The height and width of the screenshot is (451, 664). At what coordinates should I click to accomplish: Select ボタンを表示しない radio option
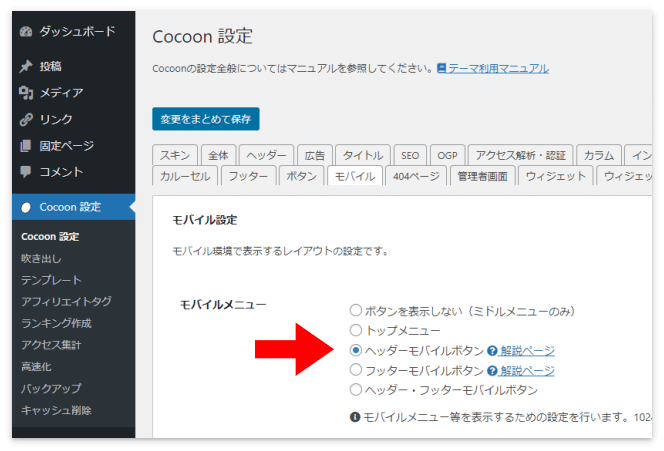356,310
